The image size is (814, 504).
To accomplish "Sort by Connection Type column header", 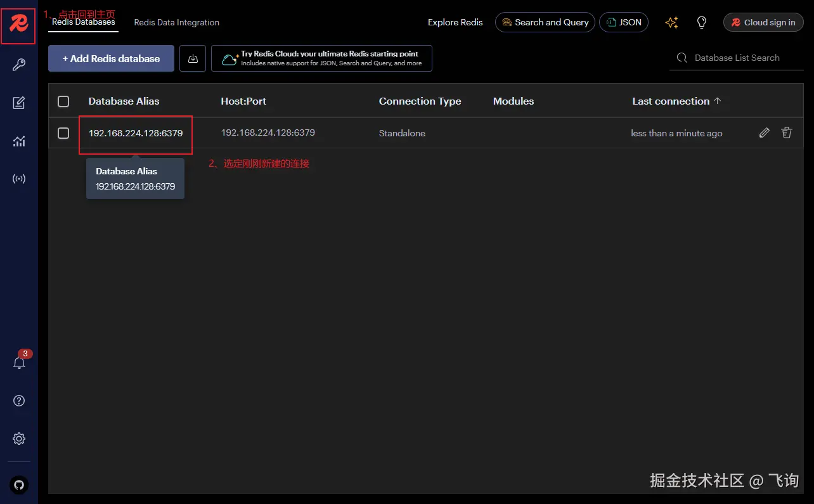I will 420,101.
